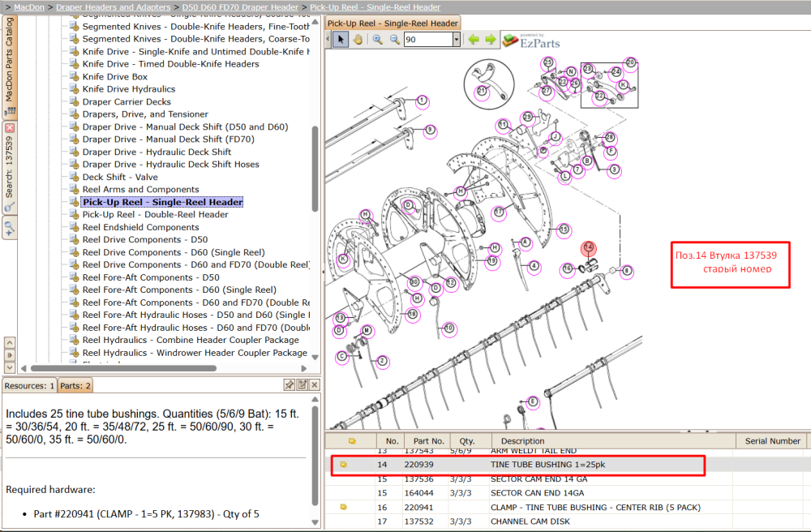The image size is (811, 532).
Task: Open the MacDon breadcrumb link
Action: point(29,7)
